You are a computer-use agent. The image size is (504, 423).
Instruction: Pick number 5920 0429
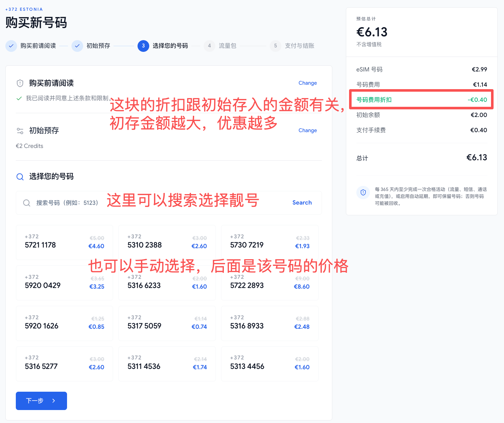click(x=65, y=283)
